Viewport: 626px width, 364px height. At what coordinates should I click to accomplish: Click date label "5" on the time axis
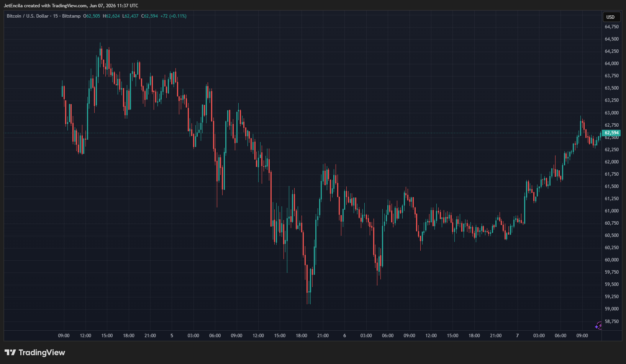[x=172, y=336]
